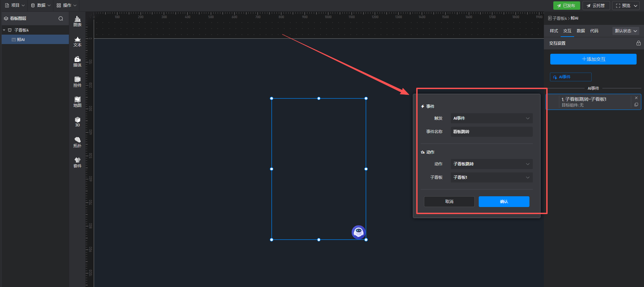Open the 媒体 media components panel

77,62
